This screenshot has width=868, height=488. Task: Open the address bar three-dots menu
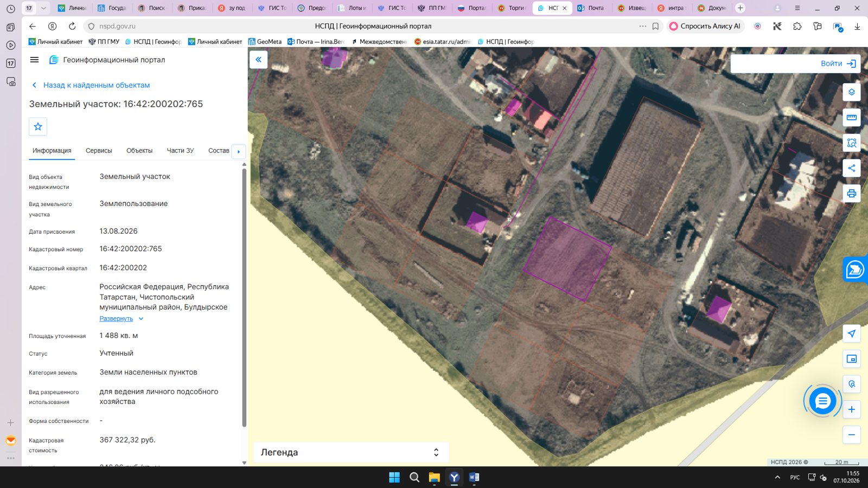[x=642, y=26]
